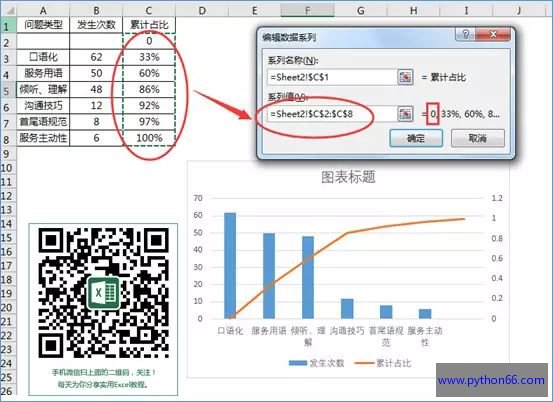Select column H header

413,10
